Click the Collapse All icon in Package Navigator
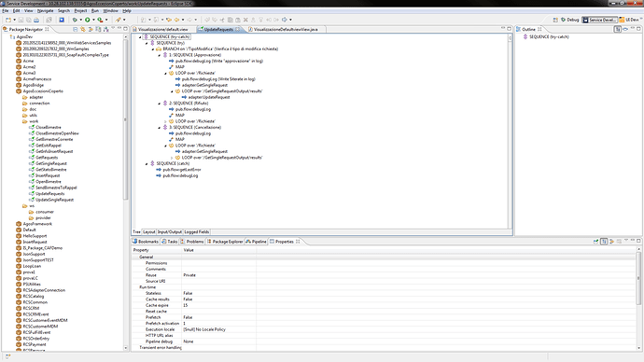Screen dimensions: 644x362 pyautogui.click(x=76, y=29)
